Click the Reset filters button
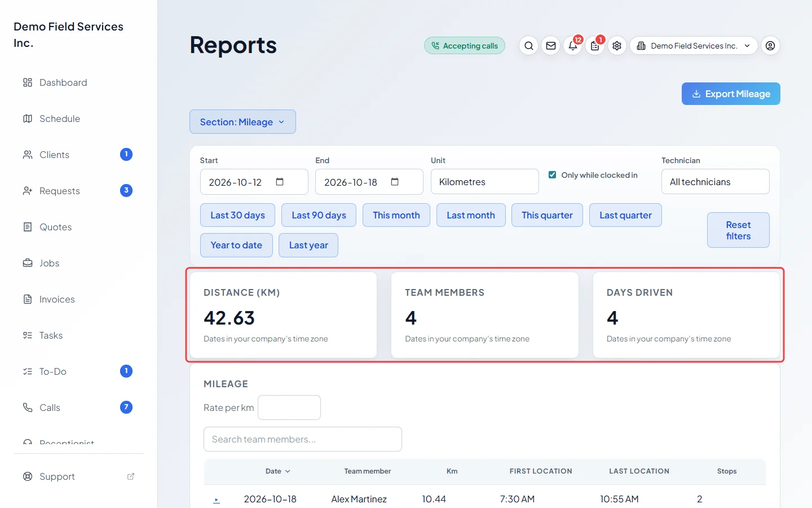The height and width of the screenshot is (508, 812). click(x=738, y=230)
